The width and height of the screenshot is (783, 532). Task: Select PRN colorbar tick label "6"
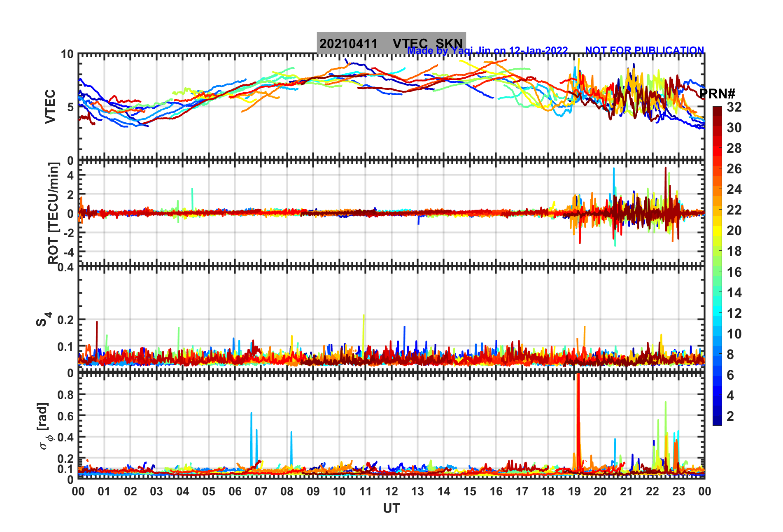pos(730,375)
